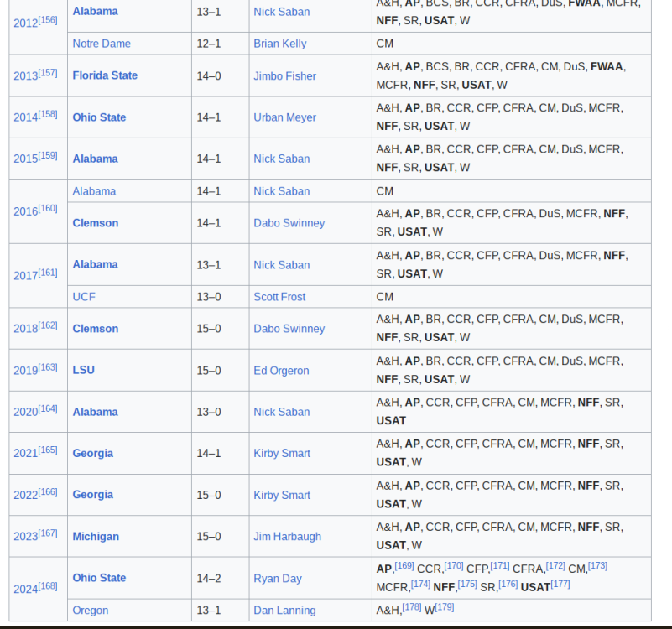
Task: Click the Urban Meyer link
Action: click(284, 117)
